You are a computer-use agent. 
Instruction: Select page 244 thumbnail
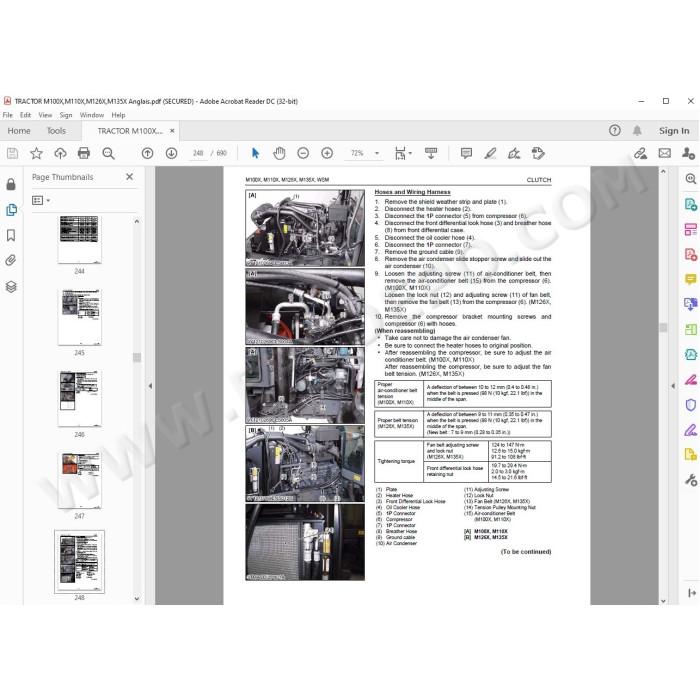[x=79, y=240]
